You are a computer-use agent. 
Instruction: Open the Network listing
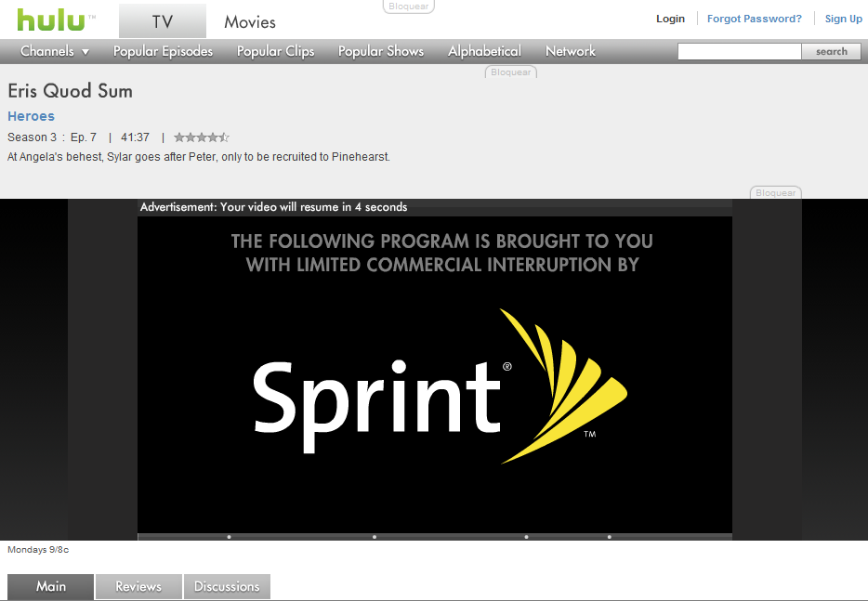point(571,51)
